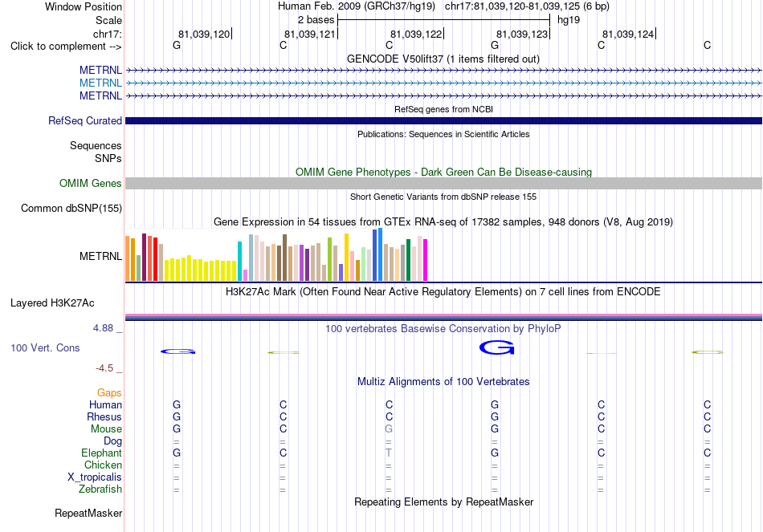The image size is (763, 532).
Task: Click 'Click to complement -->' to complement bases
Action: click(66, 47)
